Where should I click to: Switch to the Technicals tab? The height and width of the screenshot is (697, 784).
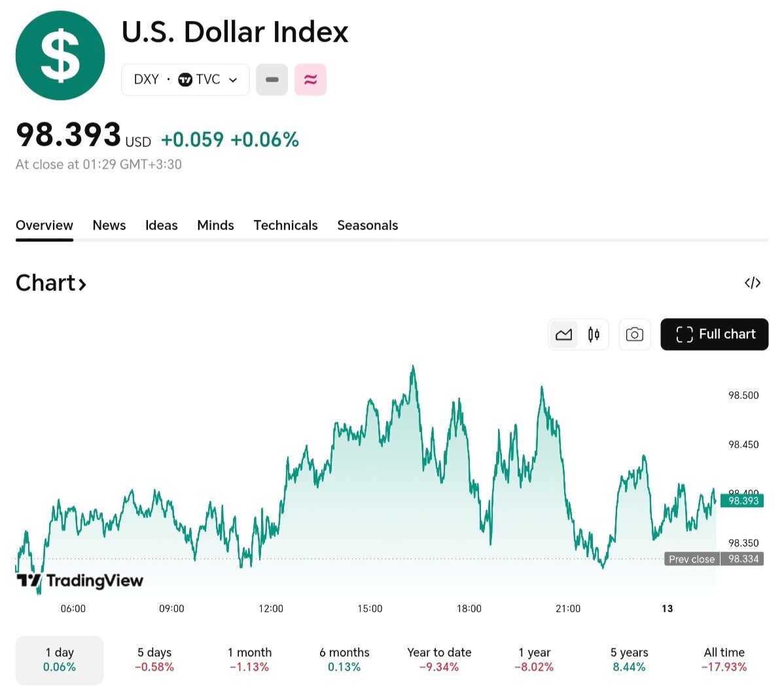[x=285, y=225]
